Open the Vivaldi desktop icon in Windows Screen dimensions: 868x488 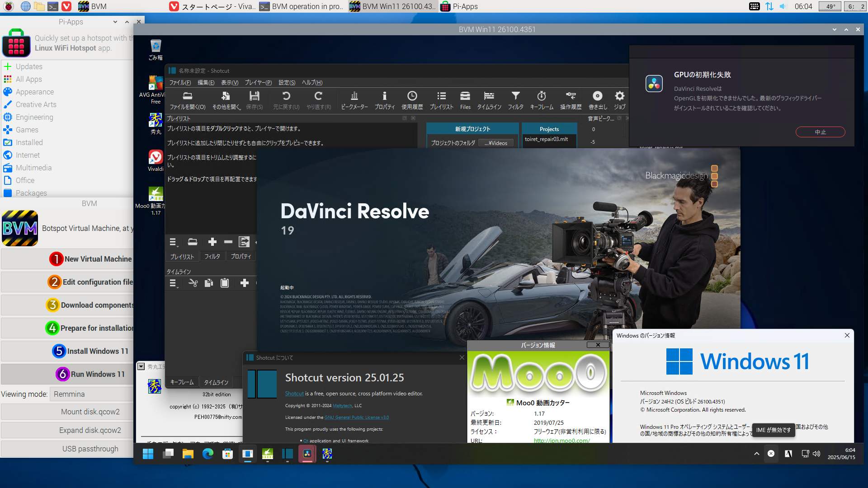point(156,160)
